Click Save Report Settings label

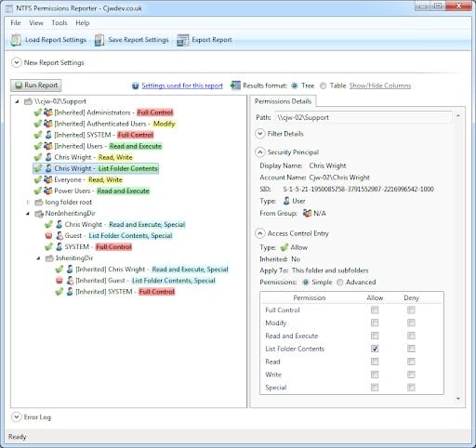tap(139, 40)
